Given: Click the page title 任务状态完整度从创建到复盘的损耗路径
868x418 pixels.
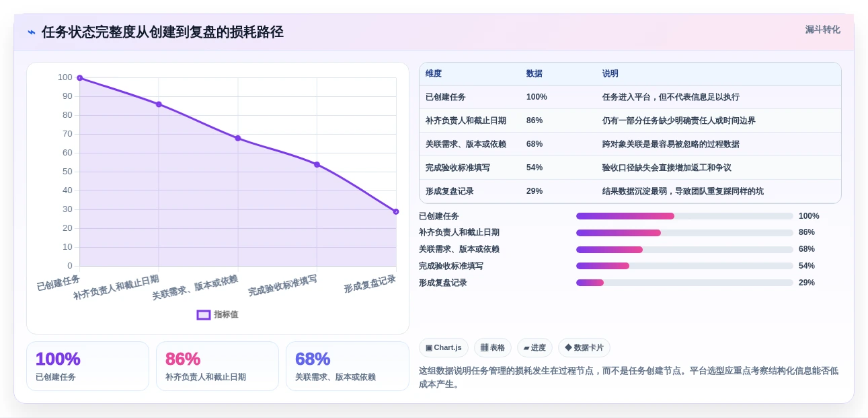Looking at the screenshot, I should coord(163,32).
